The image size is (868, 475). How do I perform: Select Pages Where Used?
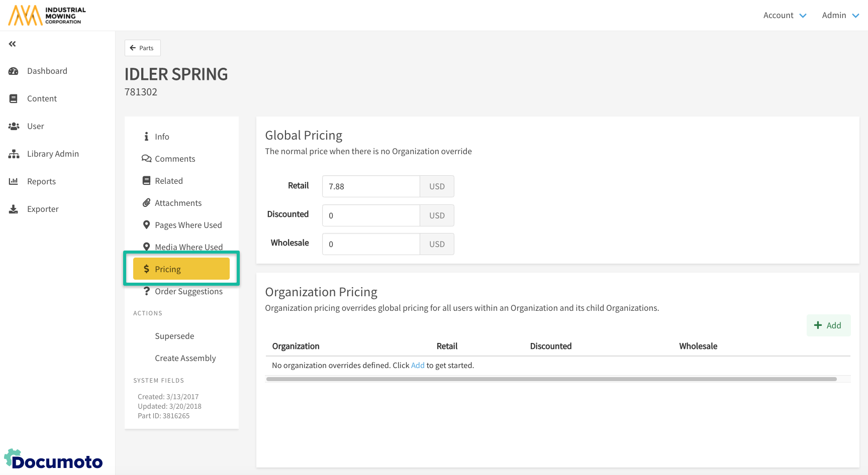pos(188,225)
